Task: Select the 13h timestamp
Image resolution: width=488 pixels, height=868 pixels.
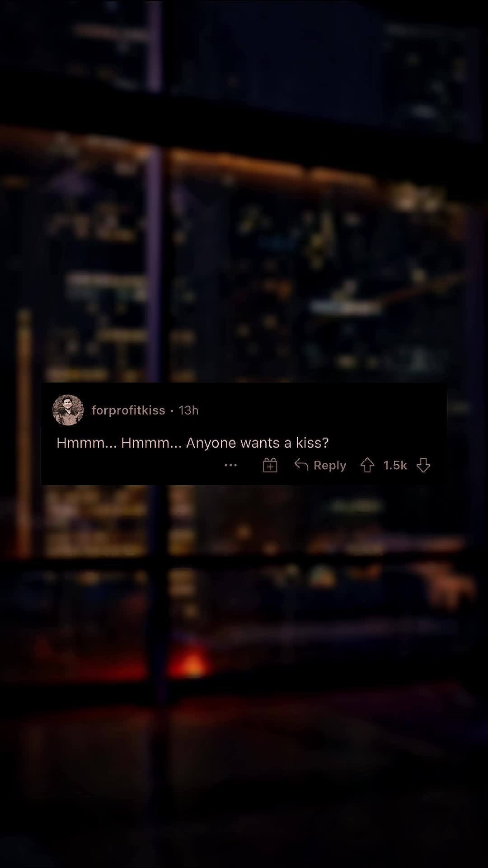Action: click(x=188, y=410)
